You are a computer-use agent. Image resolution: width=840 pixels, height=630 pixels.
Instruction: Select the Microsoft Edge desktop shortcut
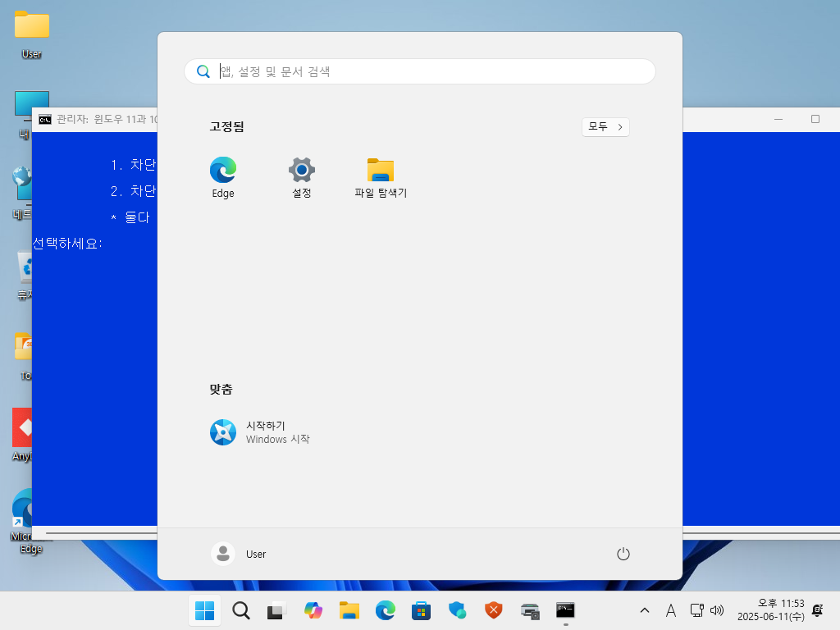pos(21,521)
